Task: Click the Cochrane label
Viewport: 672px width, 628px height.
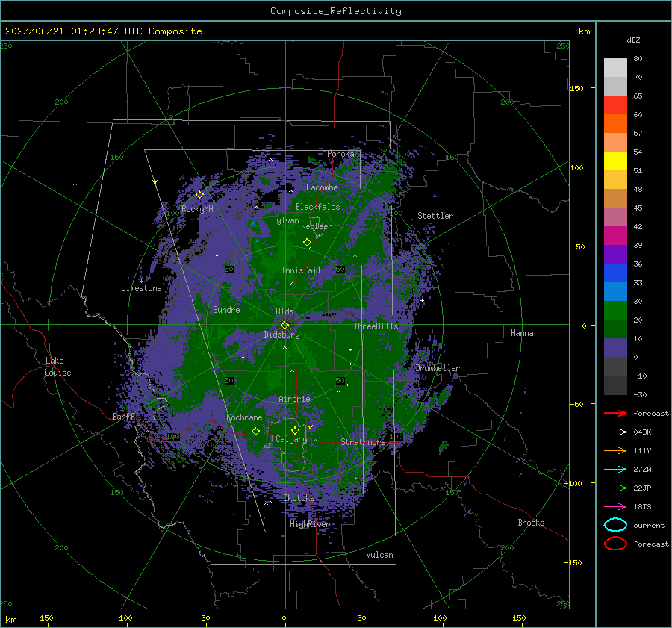Action: coord(244,417)
